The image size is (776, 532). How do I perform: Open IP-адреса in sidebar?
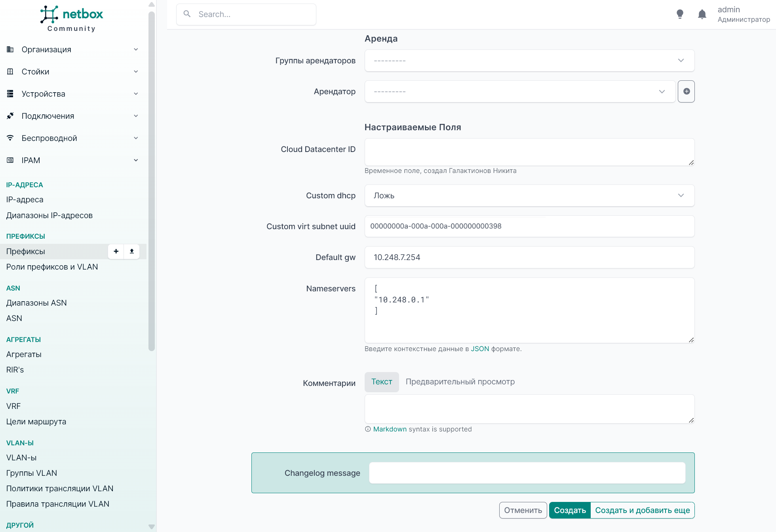(25, 199)
